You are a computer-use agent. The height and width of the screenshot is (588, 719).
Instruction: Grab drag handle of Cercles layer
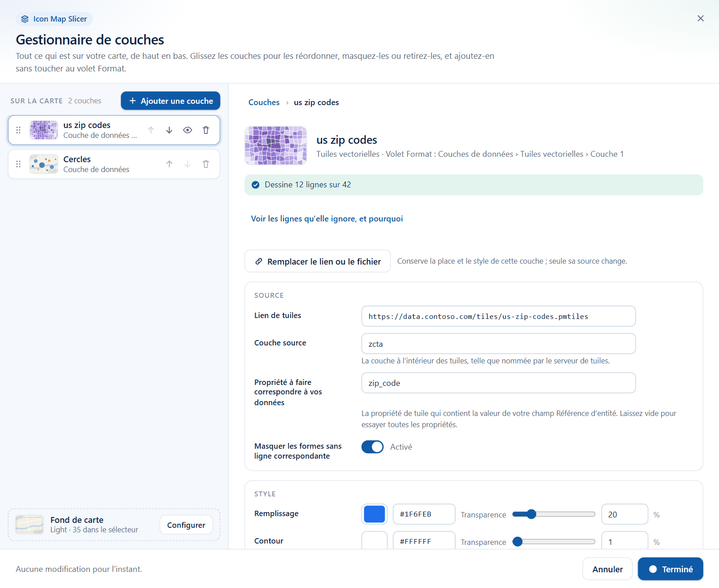pyautogui.click(x=18, y=164)
